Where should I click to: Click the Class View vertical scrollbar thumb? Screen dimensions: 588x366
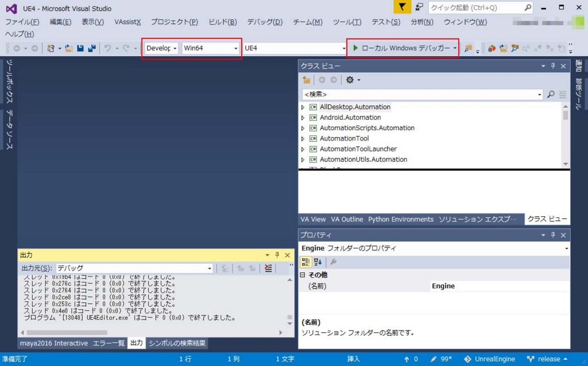(566, 115)
